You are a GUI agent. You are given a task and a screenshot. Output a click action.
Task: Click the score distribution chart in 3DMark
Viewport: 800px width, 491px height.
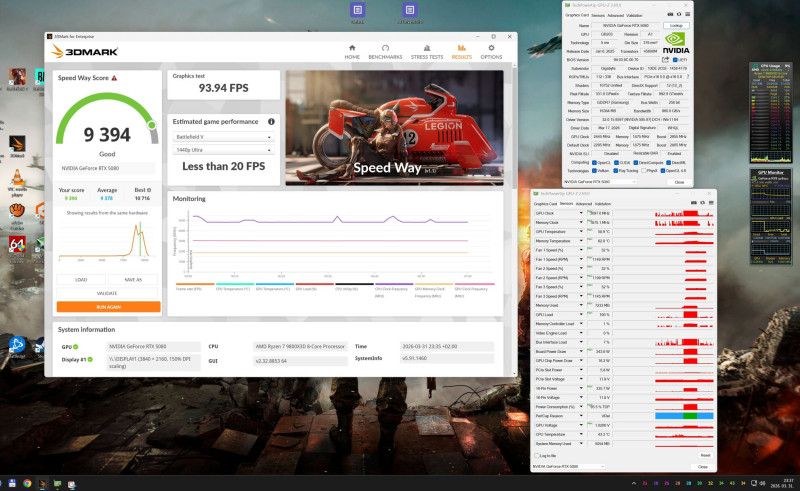click(105, 240)
